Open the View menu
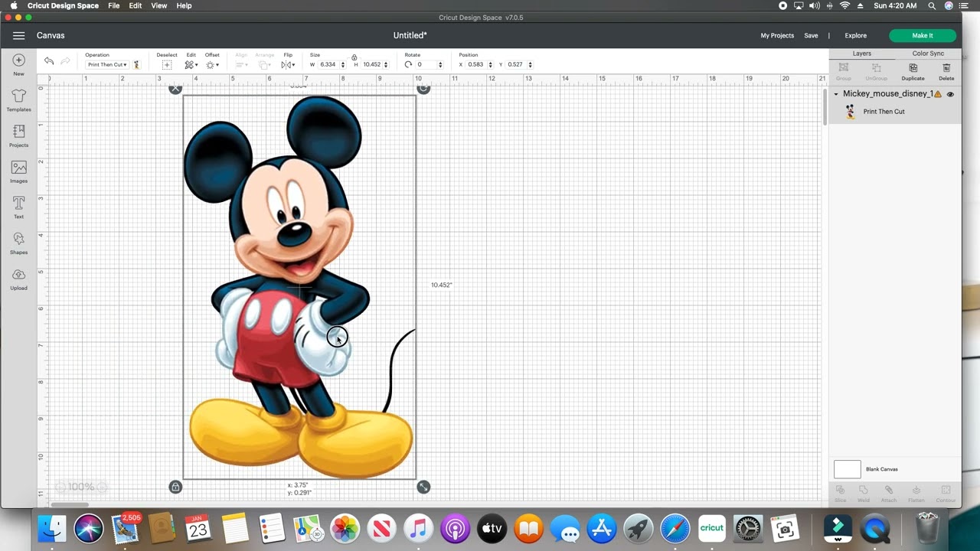Viewport: 980px width, 551px height. coord(159,5)
